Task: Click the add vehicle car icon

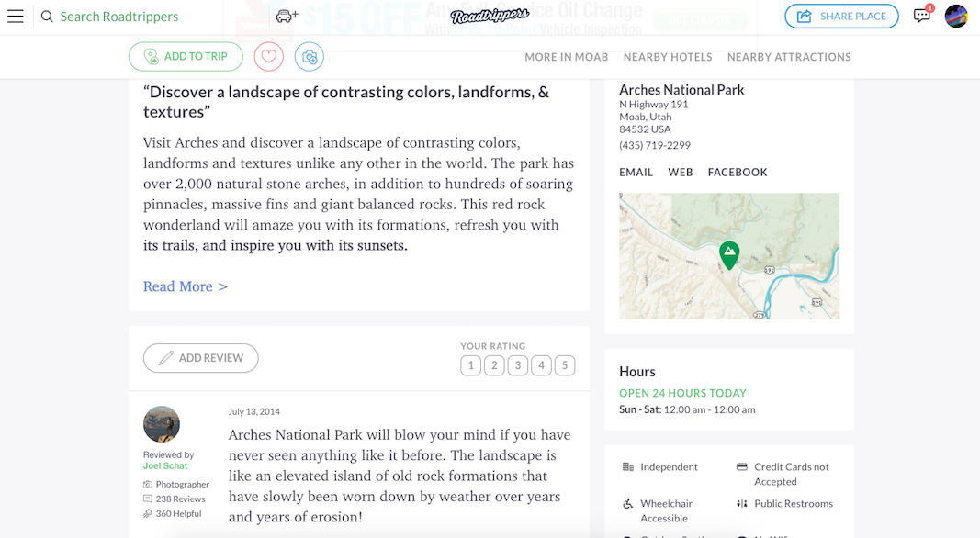Action: tap(287, 17)
